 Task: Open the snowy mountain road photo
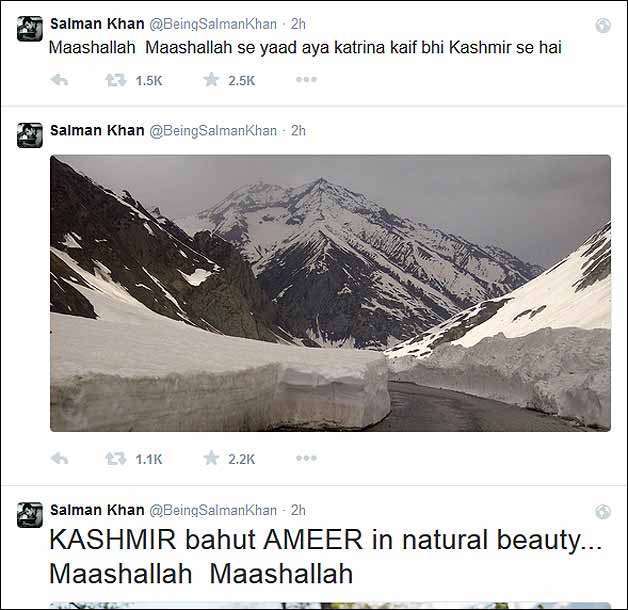point(330,293)
